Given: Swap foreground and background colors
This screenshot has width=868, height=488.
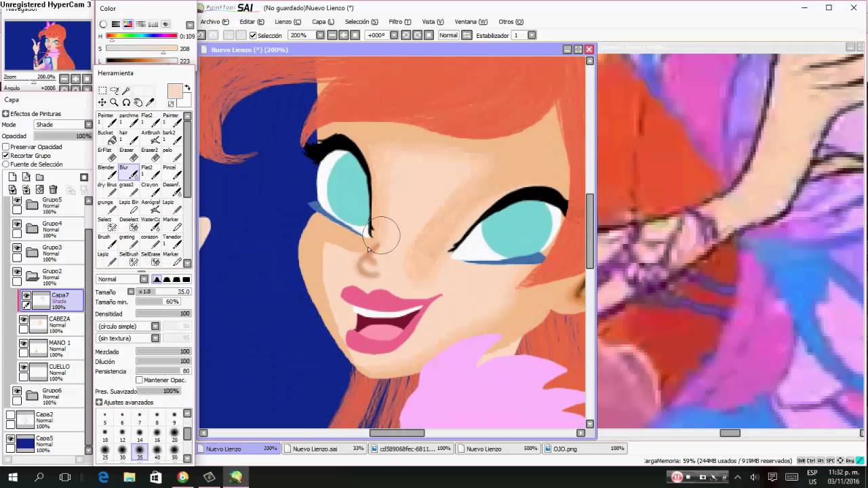Looking at the screenshot, I should click(x=187, y=88).
